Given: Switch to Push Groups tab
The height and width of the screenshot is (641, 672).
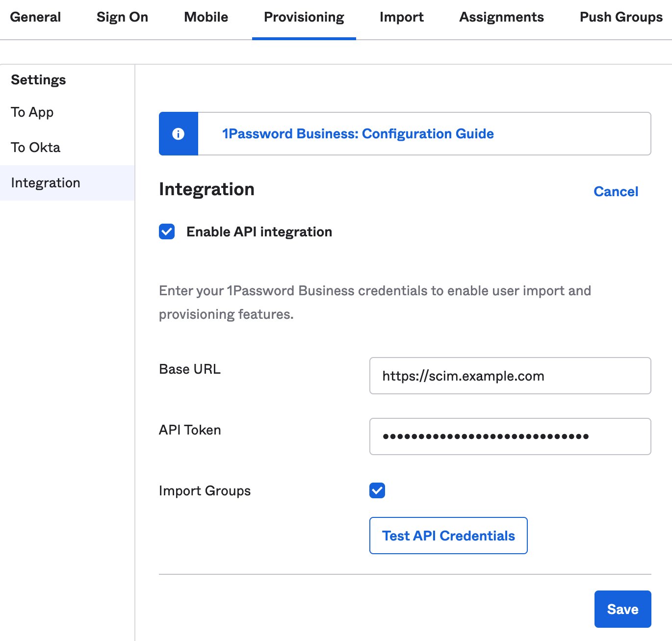Looking at the screenshot, I should (621, 17).
